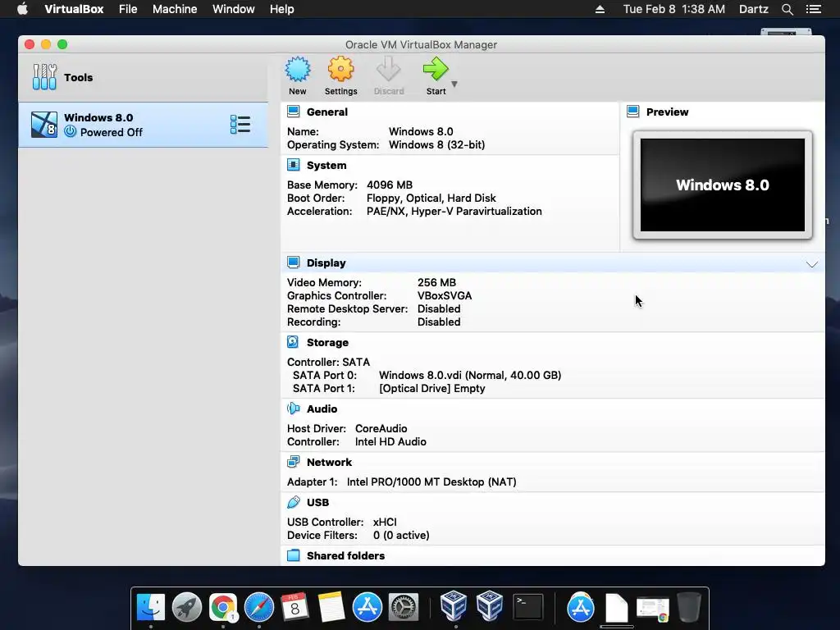Open the Apple menu
The width and height of the screenshot is (840, 630).
(22, 8)
